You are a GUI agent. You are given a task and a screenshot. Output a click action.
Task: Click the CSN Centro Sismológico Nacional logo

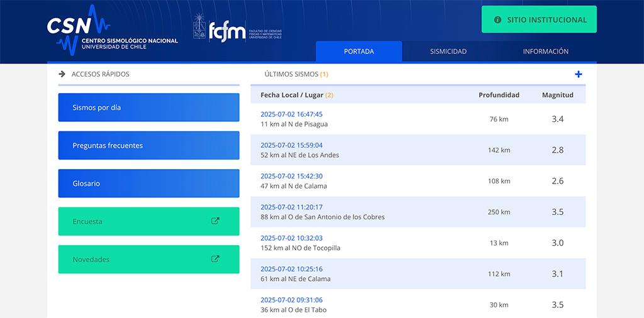click(112, 30)
